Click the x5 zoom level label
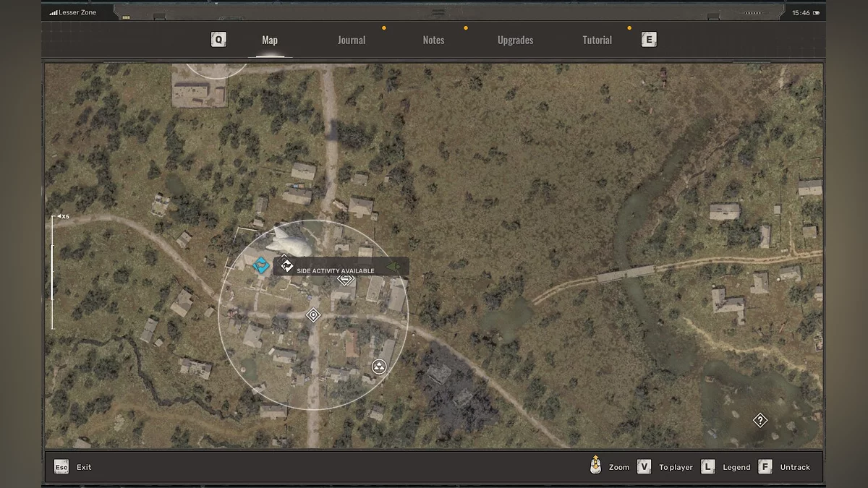Viewport: 868px width, 488px height. pyautogui.click(x=64, y=216)
